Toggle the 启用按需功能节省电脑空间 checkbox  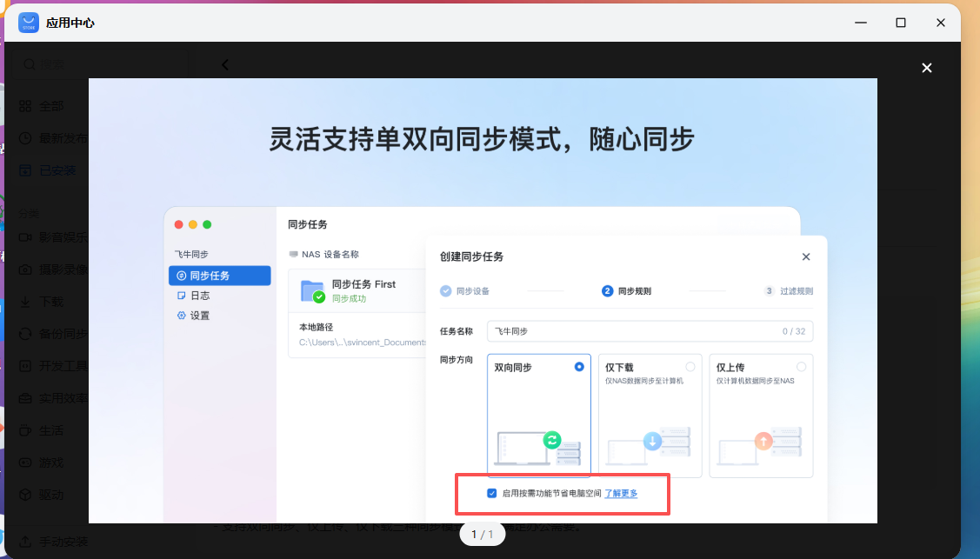492,494
